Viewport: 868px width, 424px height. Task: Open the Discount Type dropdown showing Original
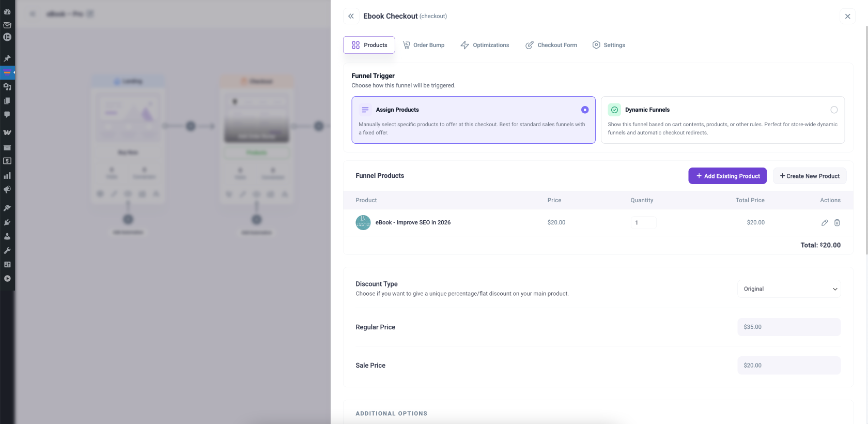click(x=789, y=289)
